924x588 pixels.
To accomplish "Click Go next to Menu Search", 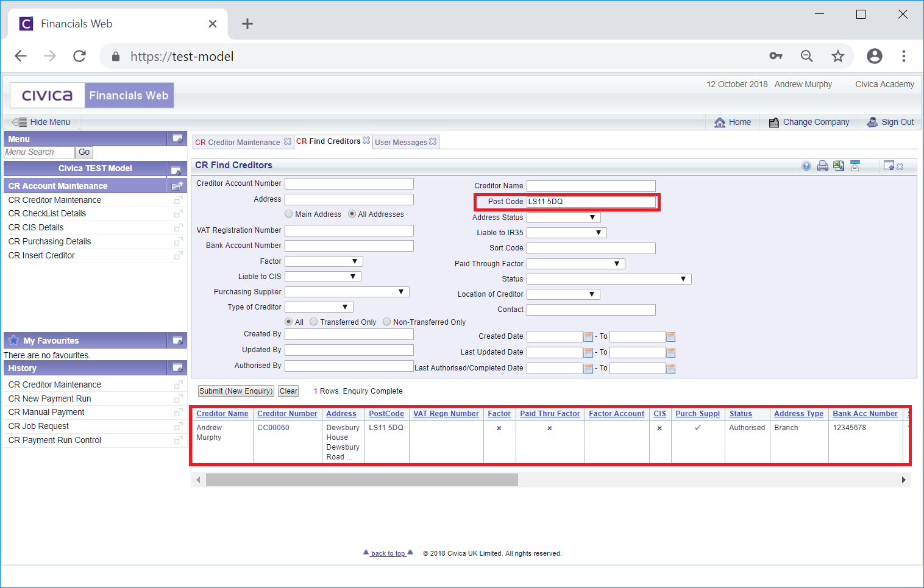I will (84, 152).
